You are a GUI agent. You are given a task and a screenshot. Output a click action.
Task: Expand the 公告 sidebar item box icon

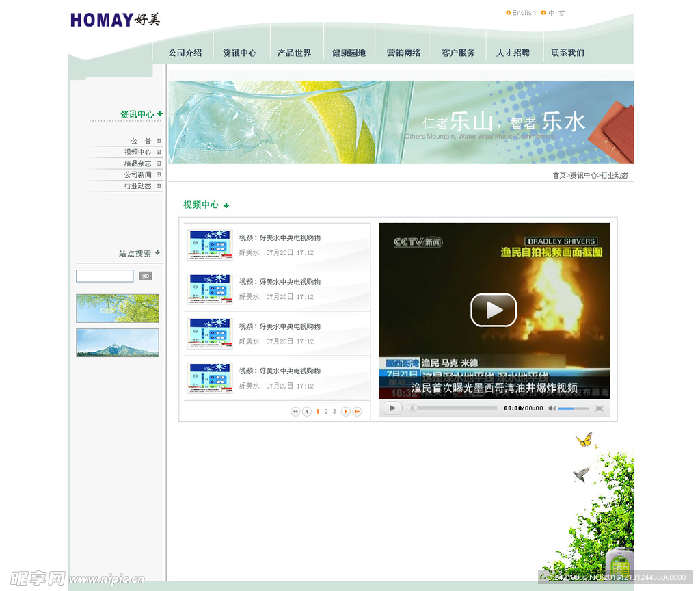coord(159,141)
